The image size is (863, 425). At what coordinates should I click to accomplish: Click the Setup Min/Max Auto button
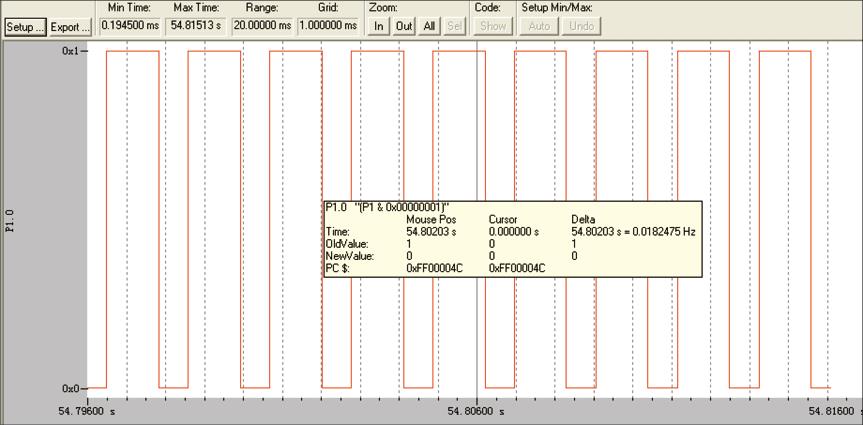(x=538, y=26)
